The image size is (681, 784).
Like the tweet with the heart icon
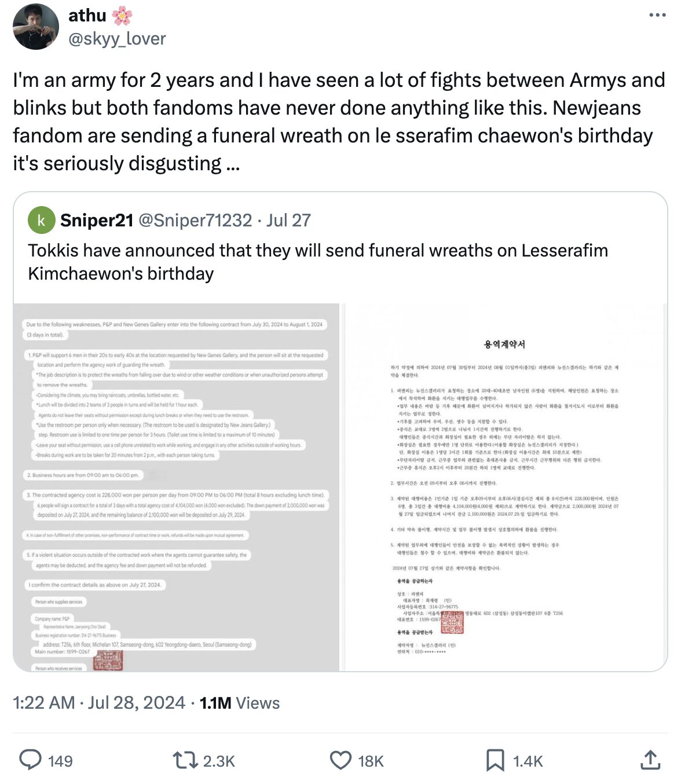point(340,760)
